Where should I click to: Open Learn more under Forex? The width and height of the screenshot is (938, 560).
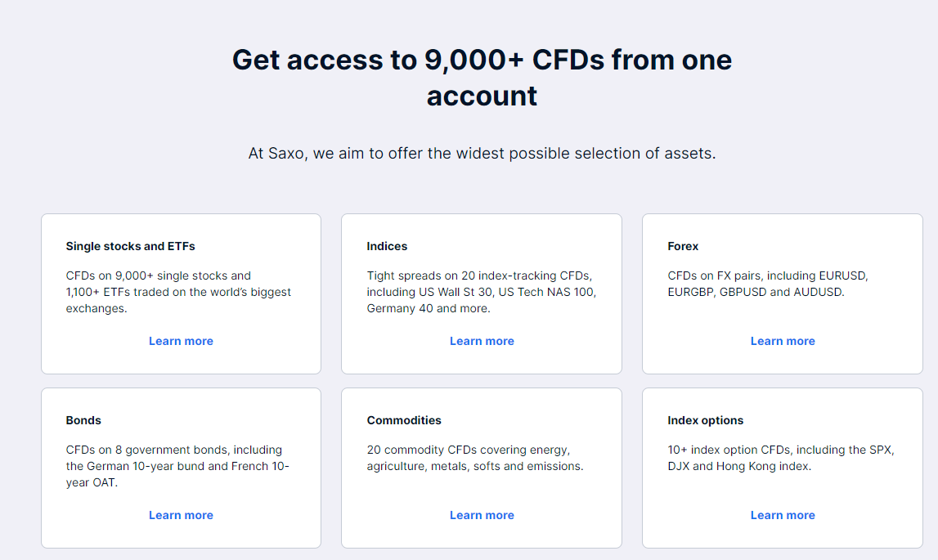[783, 341]
